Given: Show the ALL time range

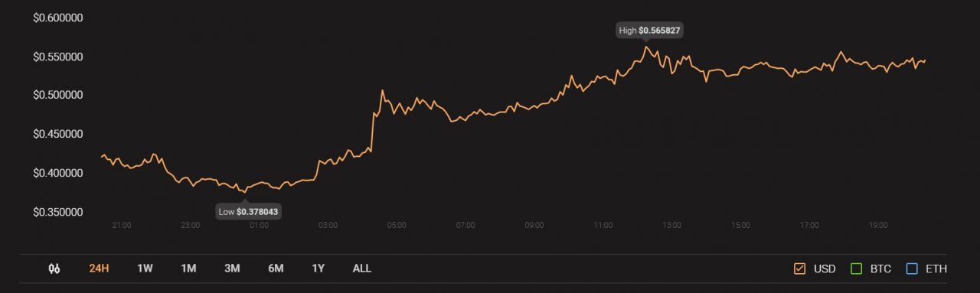Looking at the screenshot, I should (362, 269).
